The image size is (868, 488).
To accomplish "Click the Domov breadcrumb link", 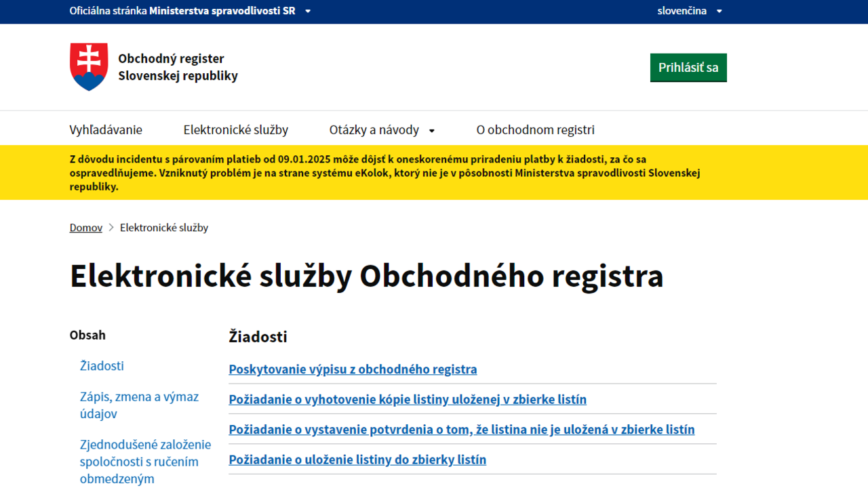I will pyautogui.click(x=85, y=228).
